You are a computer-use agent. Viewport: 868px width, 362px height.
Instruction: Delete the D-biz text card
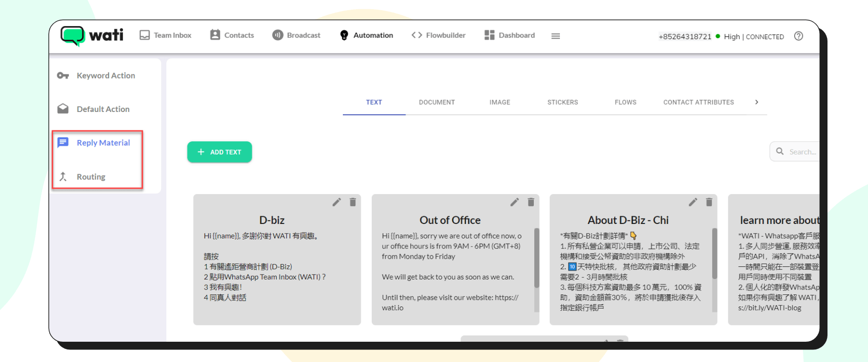(353, 202)
